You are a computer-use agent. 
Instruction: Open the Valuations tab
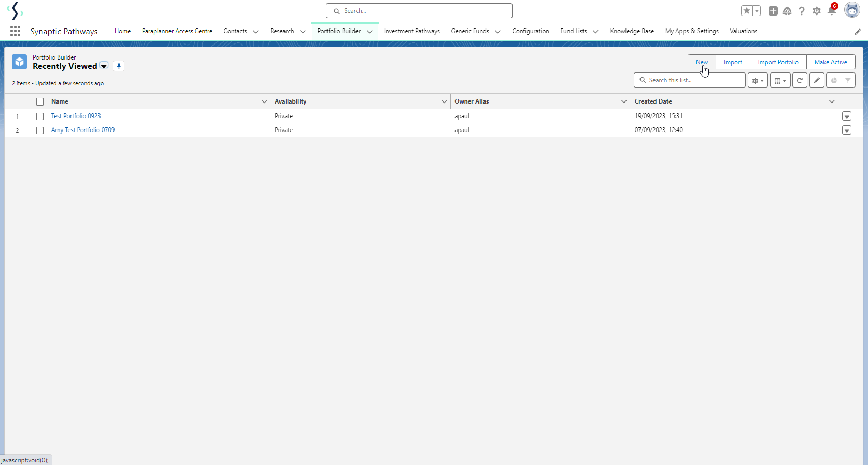pos(743,31)
